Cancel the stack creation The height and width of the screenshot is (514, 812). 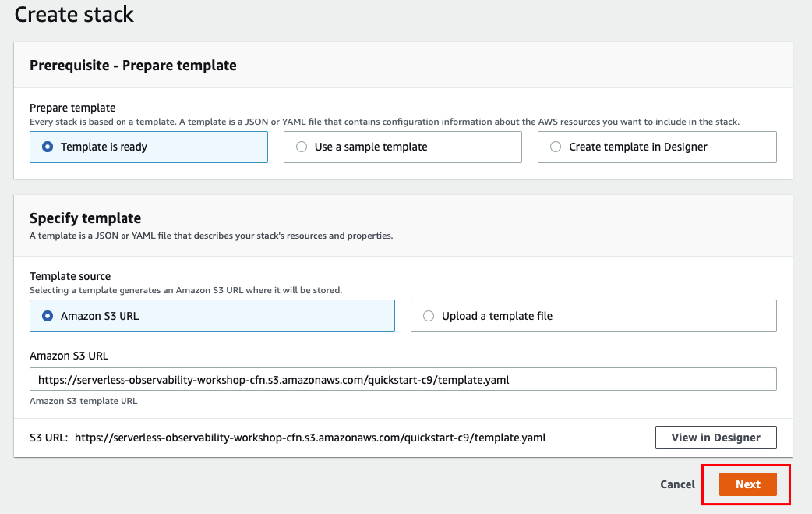pyautogui.click(x=677, y=484)
